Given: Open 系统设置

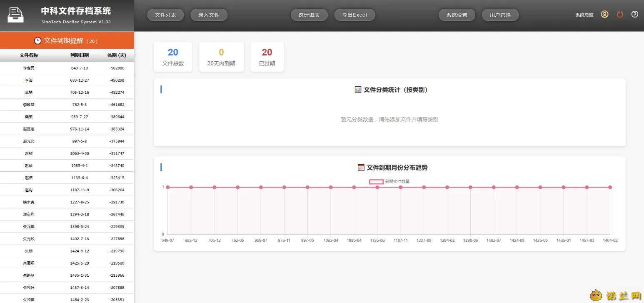Looking at the screenshot, I should pos(457,15).
